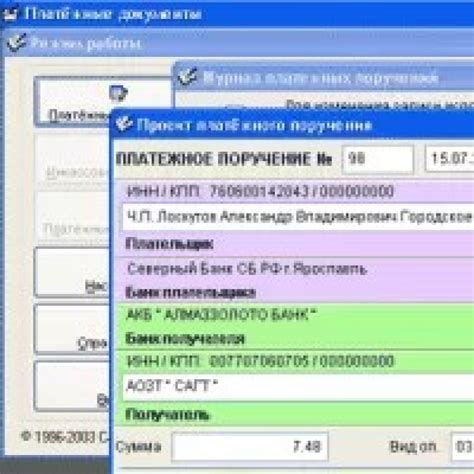Click the Платёжные документы title bar icon
474x474 pixels.
coord(10,15)
